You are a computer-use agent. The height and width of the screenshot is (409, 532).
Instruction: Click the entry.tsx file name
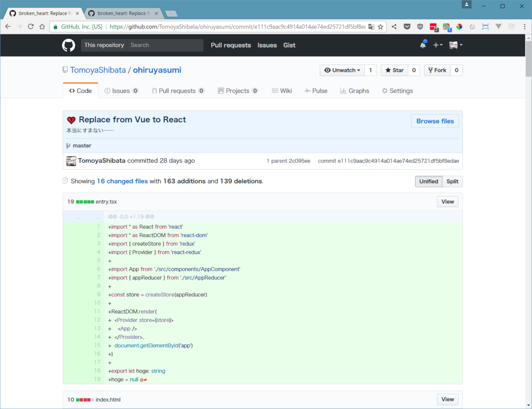(x=106, y=201)
